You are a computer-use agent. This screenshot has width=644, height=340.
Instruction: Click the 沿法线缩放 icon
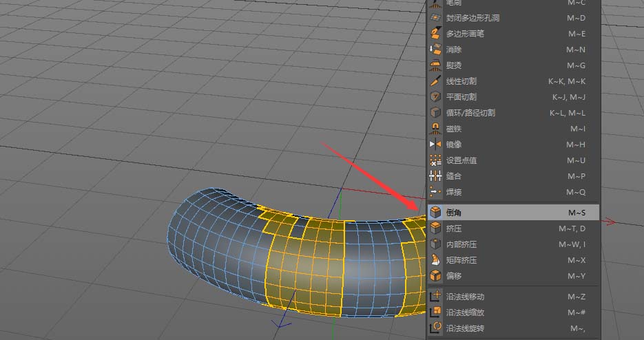[435, 312]
